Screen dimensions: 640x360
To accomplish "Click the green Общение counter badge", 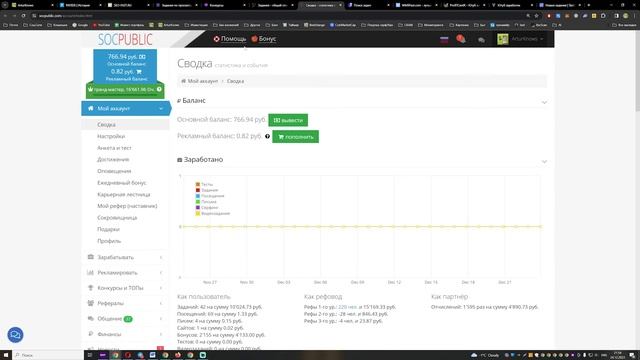I will 128,319.
